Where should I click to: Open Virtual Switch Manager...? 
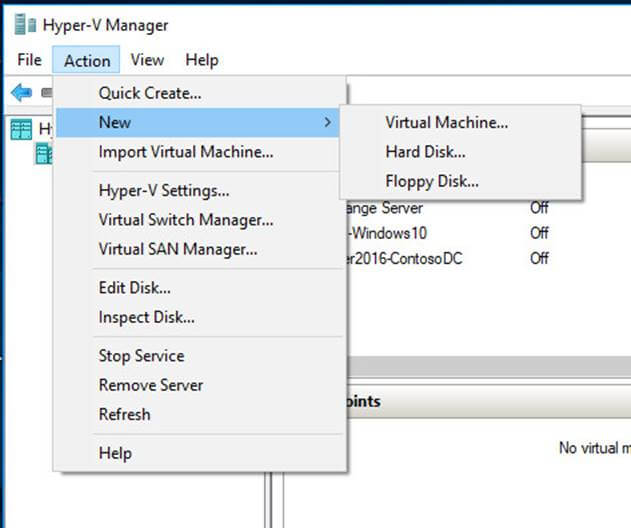coord(200,220)
